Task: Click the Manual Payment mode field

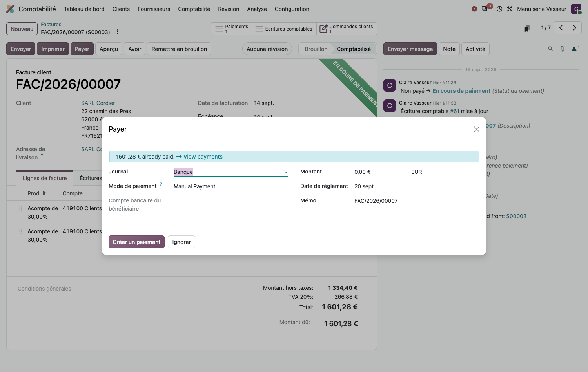Action: coord(230,186)
